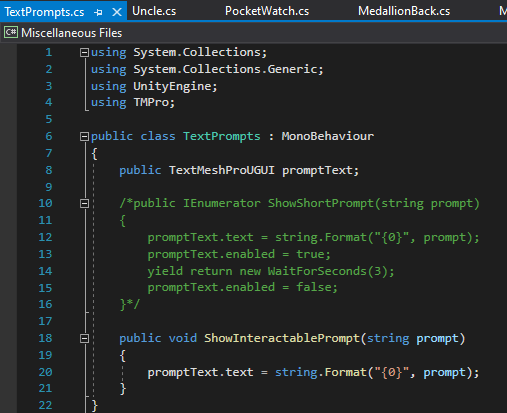Open the PocketWatch.cs tab
507x413 pixels.
point(267,11)
